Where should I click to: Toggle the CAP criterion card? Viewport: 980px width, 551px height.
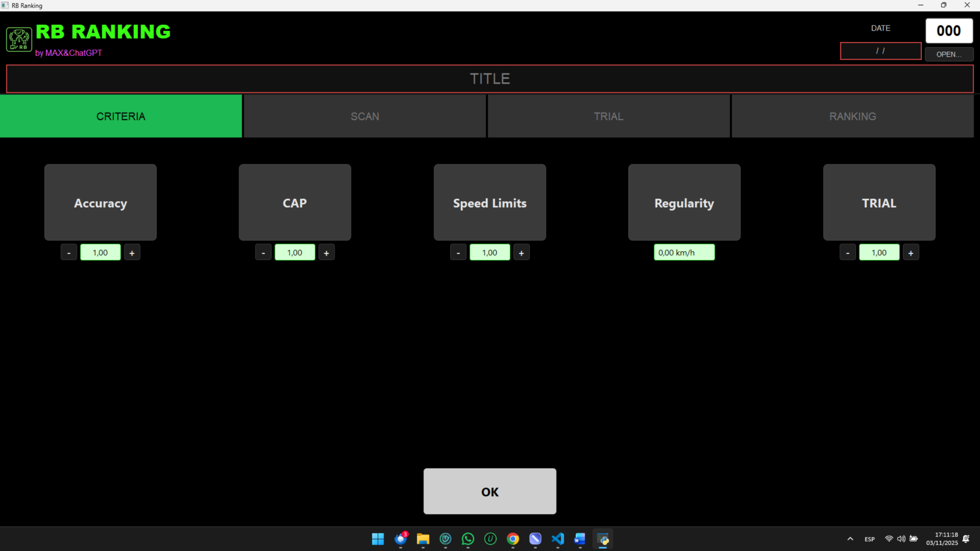tap(295, 202)
